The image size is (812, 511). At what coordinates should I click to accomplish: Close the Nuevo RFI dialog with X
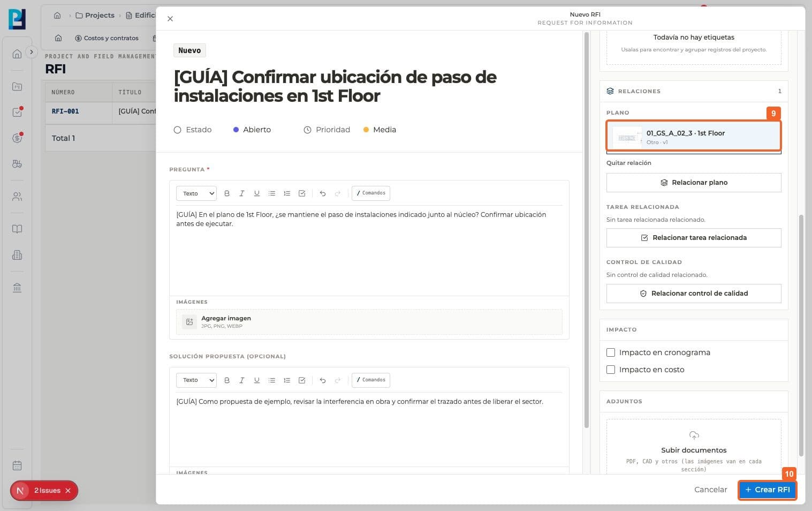tap(170, 19)
